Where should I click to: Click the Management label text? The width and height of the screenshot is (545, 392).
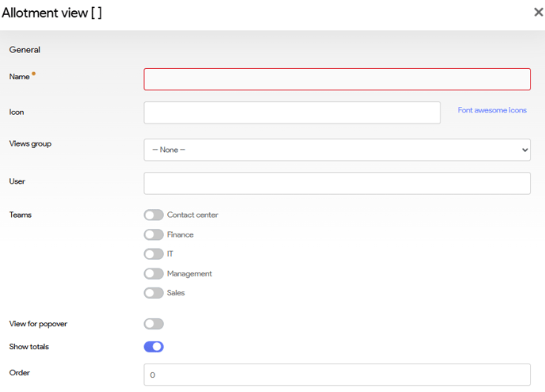pos(189,273)
